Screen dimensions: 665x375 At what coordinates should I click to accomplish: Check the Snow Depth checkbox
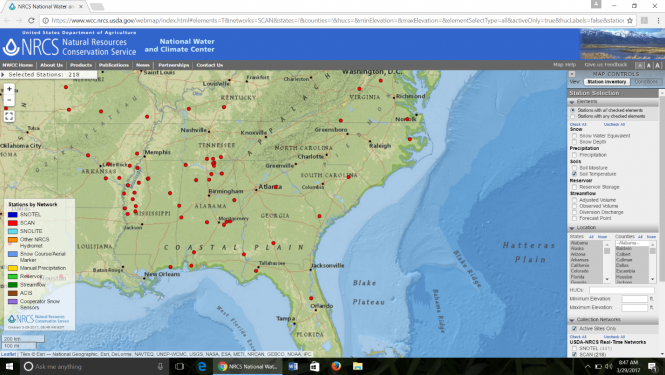coord(575,142)
